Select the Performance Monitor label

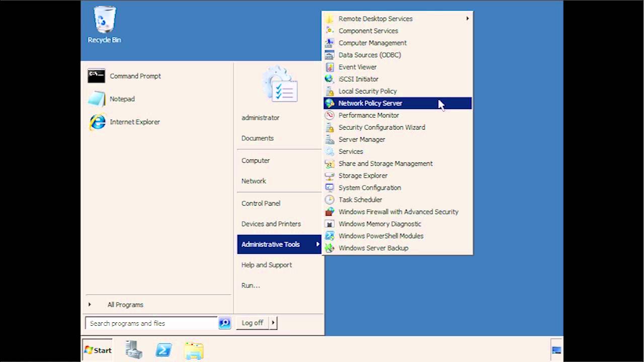[x=369, y=115]
